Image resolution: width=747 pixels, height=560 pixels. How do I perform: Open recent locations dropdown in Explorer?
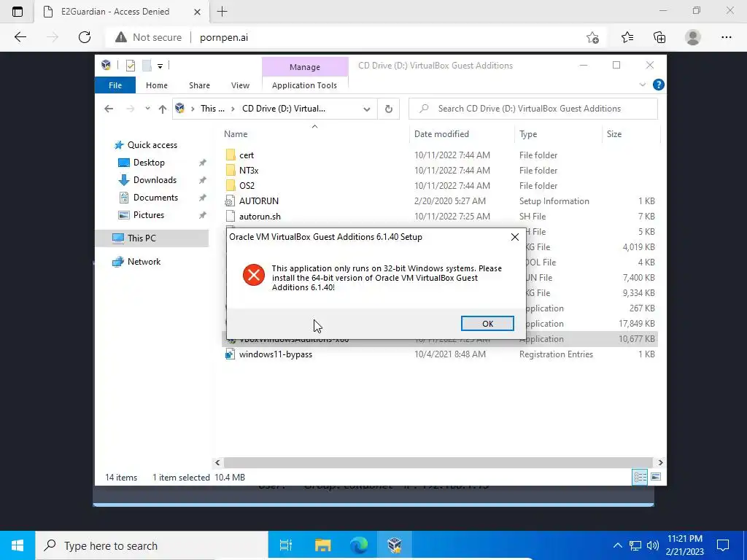(147, 109)
